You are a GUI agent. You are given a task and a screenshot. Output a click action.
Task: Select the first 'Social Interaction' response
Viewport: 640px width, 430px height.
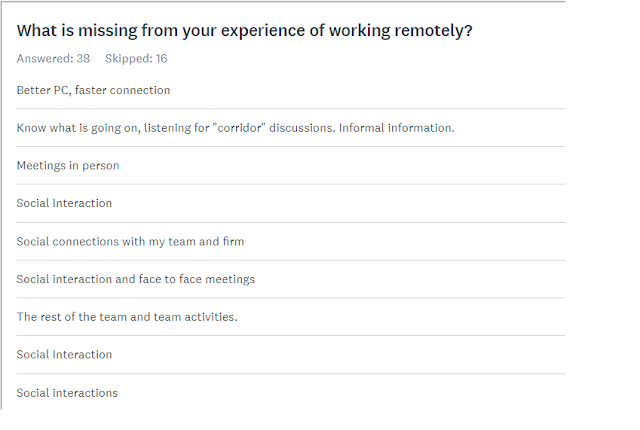coord(64,203)
